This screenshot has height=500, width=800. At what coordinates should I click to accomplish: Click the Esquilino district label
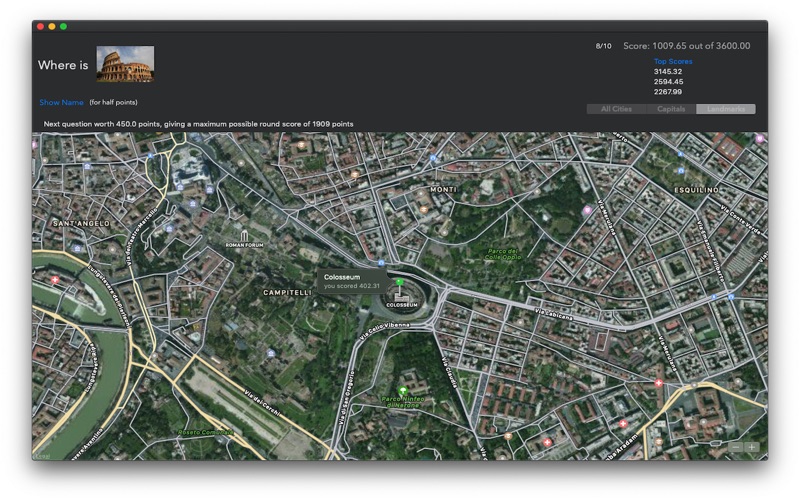click(x=696, y=190)
